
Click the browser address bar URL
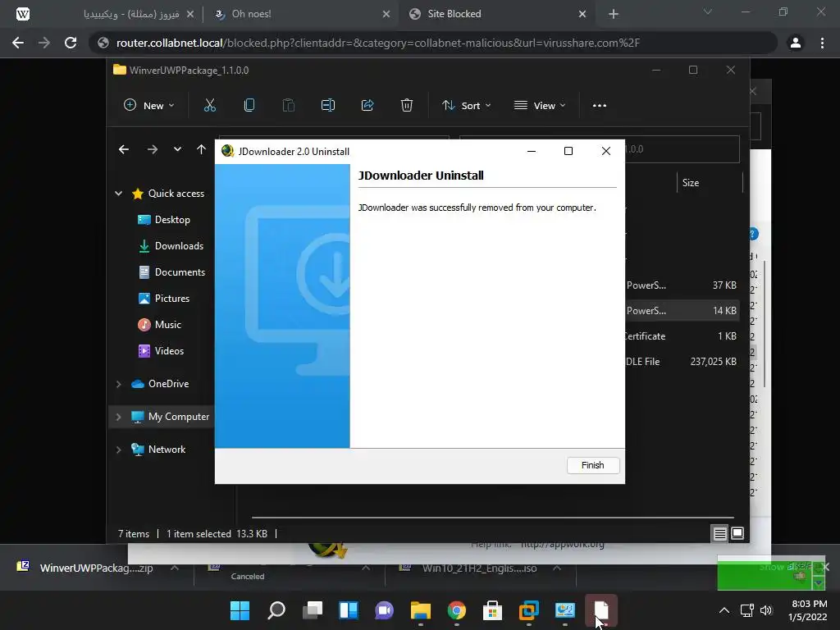point(377,43)
